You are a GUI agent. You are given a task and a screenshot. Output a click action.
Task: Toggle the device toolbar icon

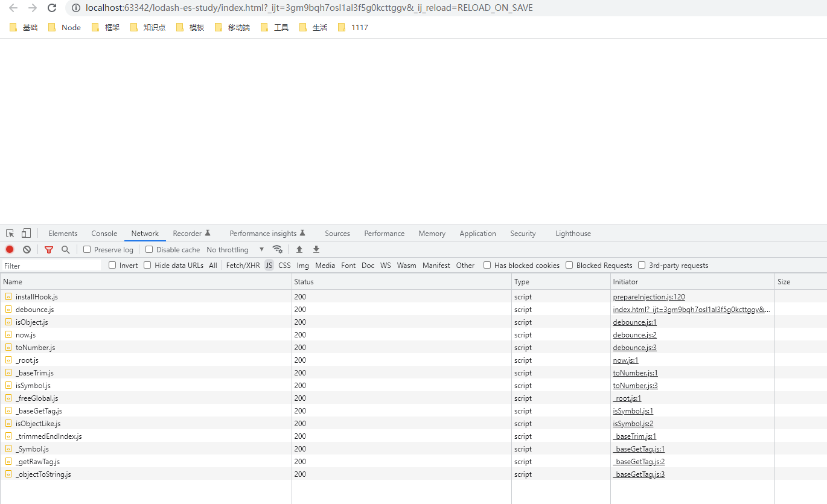coord(26,234)
